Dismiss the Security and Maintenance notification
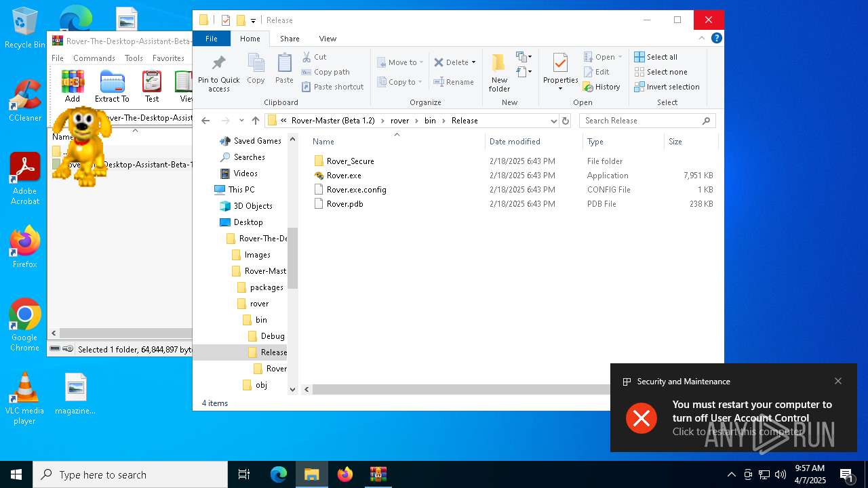868x488 pixels. pos(838,381)
